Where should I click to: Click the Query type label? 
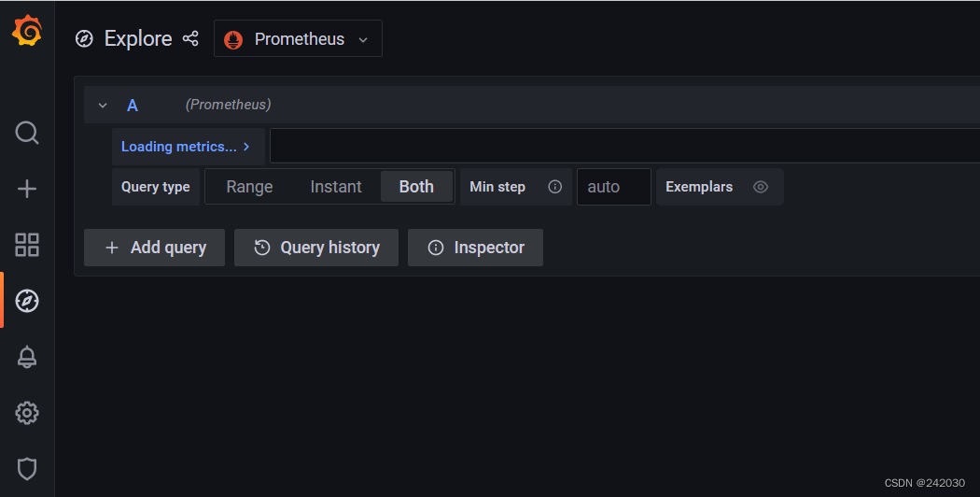point(156,187)
